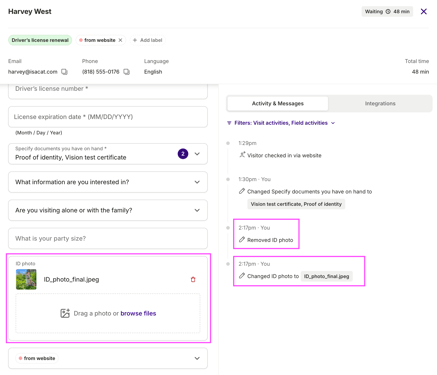Click pencil icon beside Removed ID photo
The height and width of the screenshot is (375, 437).
242,240
